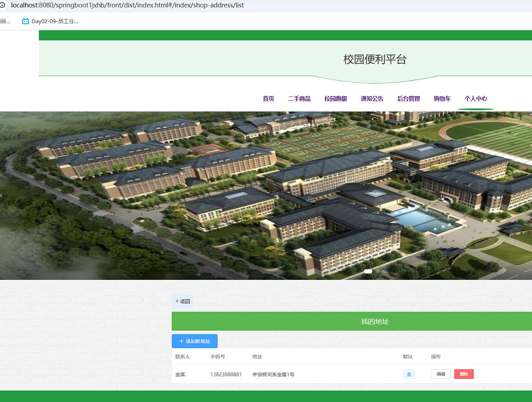Image resolution: width=532 pixels, height=402 pixels.
Task: Click the campus banner image
Action: [266, 196]
